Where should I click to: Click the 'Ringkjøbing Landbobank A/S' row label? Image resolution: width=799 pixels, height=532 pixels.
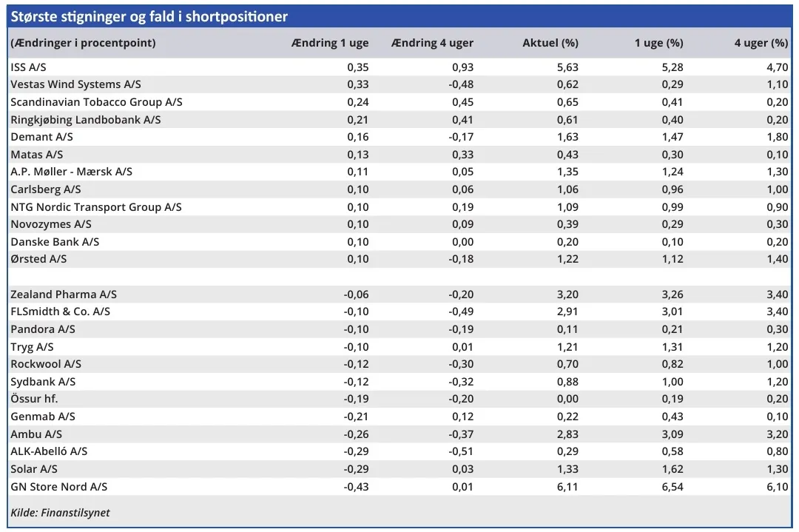tap(86, 119)
